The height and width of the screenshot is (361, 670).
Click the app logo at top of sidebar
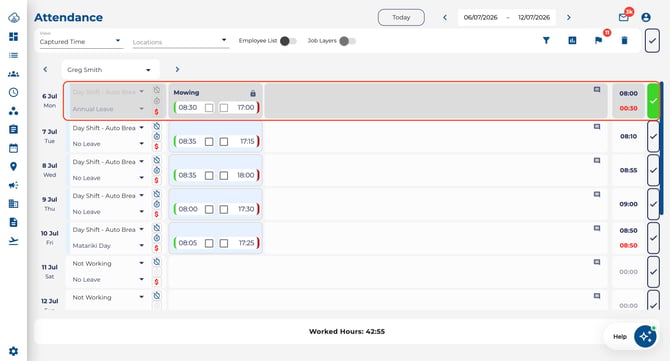pyautogui.click(x=13, y=18)
